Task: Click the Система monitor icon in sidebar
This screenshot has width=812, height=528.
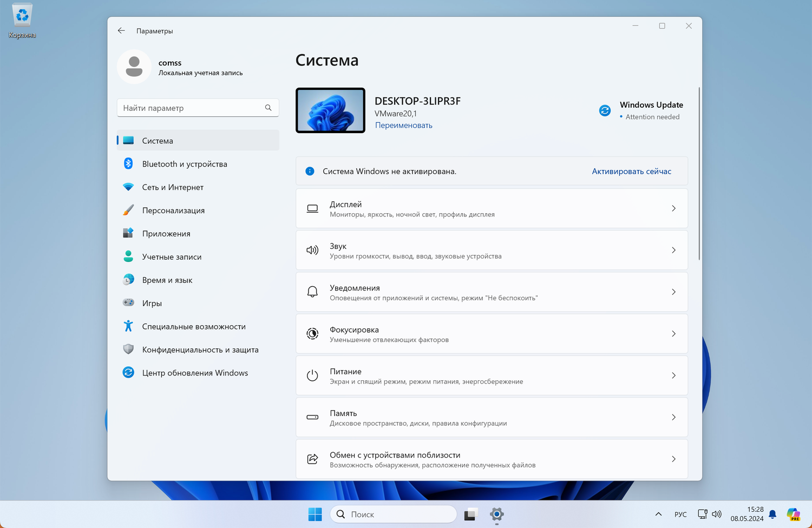Action: 128,141
